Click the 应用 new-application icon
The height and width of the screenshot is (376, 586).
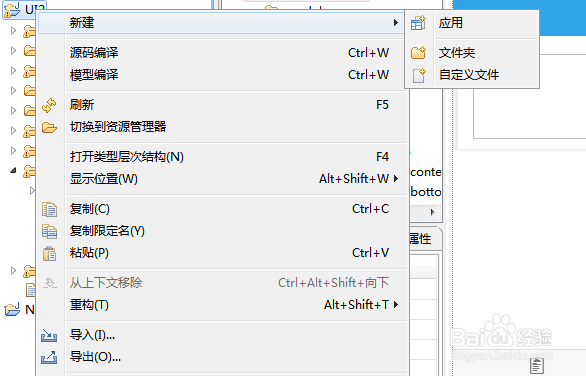tap(418, 23)
